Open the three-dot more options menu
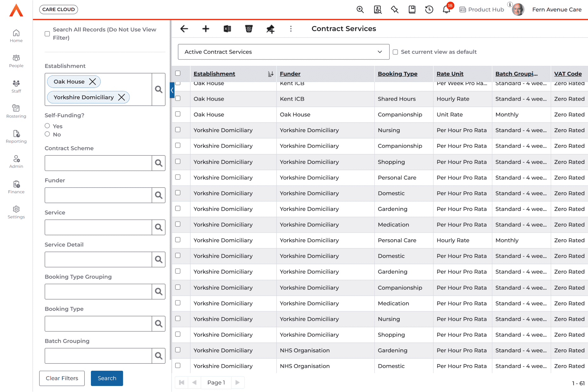The height and width of the screenshot is (392, 588). [291, 29]
